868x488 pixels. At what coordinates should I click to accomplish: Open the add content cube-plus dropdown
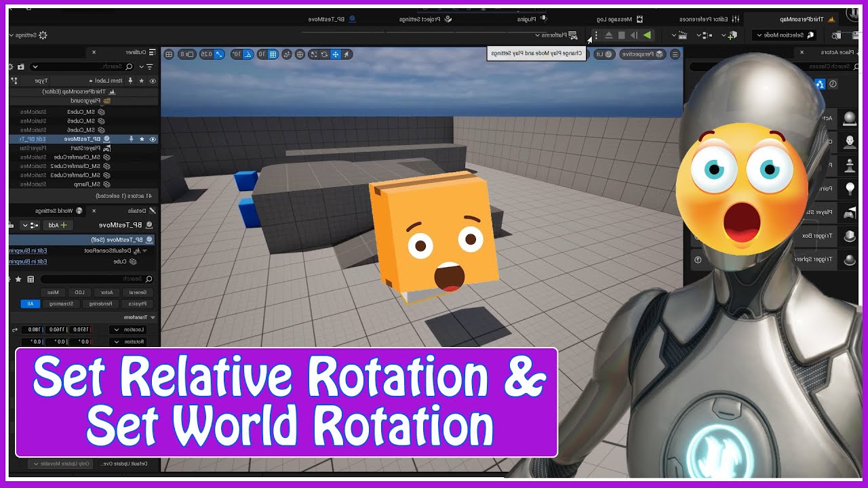729,35
